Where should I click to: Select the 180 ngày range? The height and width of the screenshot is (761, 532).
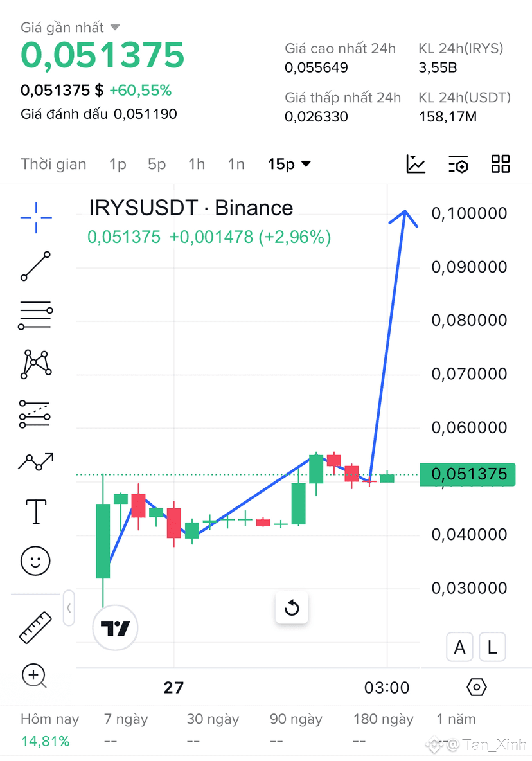click(383, 719)
